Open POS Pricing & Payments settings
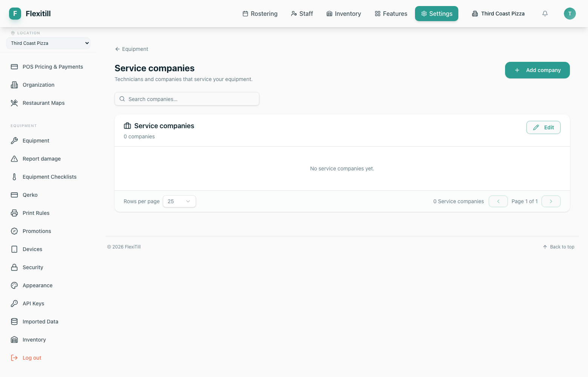Screen dimensions: 588x377 pyautogui.click(x=48, y=67)
